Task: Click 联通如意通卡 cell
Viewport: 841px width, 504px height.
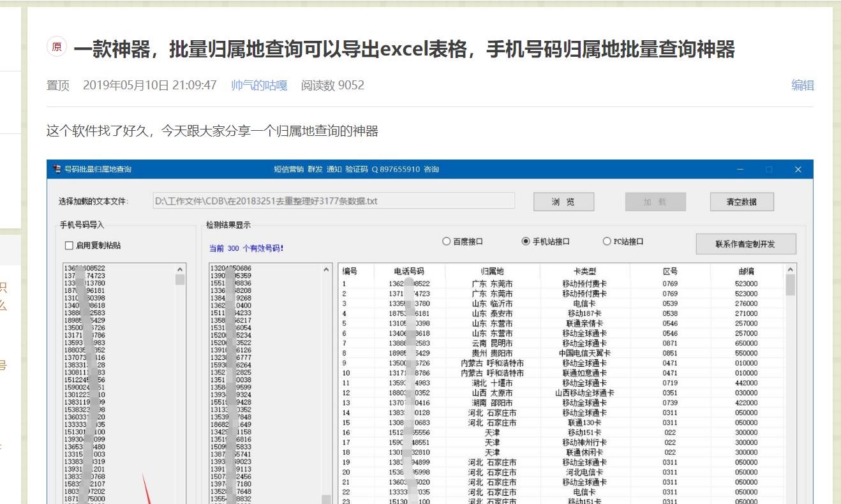Action: point(584,373)
